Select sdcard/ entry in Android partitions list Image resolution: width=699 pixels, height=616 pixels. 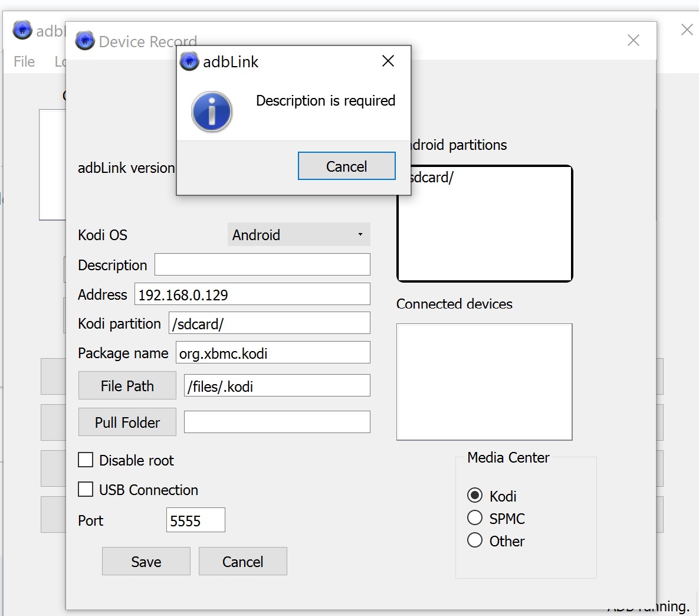point(432,178)
